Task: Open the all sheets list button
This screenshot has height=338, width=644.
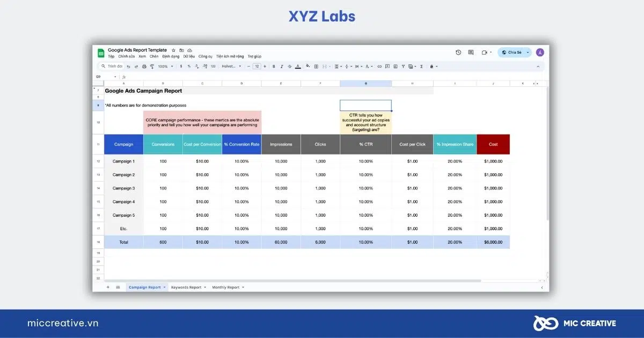Action: [x=118, y=288]
